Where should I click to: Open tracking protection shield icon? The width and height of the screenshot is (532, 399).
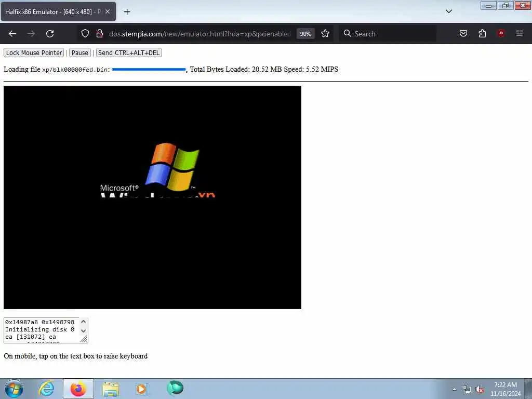click(x=85, y=34)
